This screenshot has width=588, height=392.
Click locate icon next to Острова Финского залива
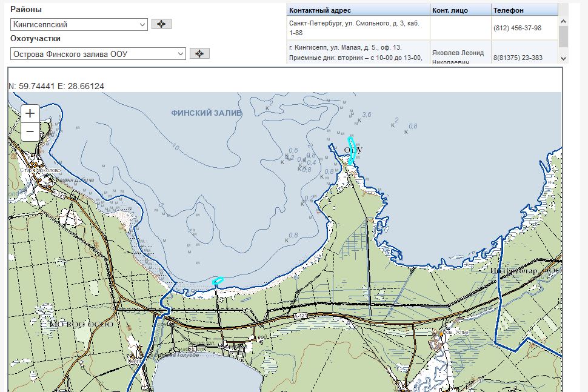point(199,54)
